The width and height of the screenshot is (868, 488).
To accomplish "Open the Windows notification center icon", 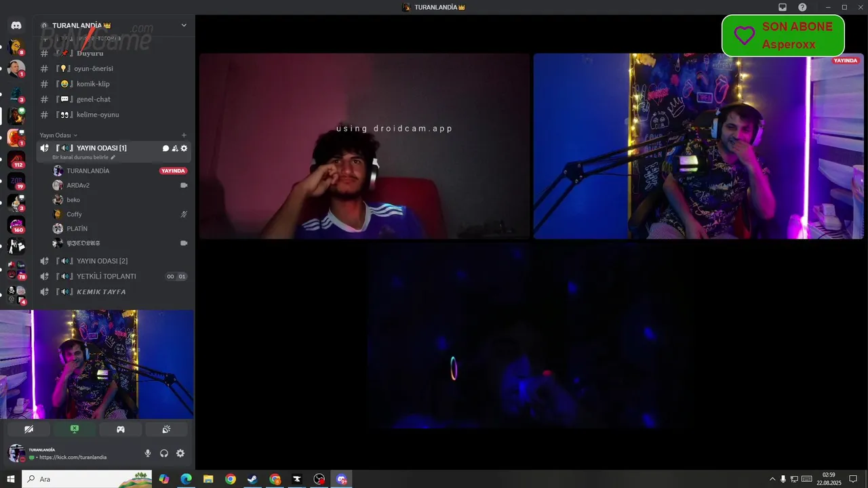I will click(853, 479).
